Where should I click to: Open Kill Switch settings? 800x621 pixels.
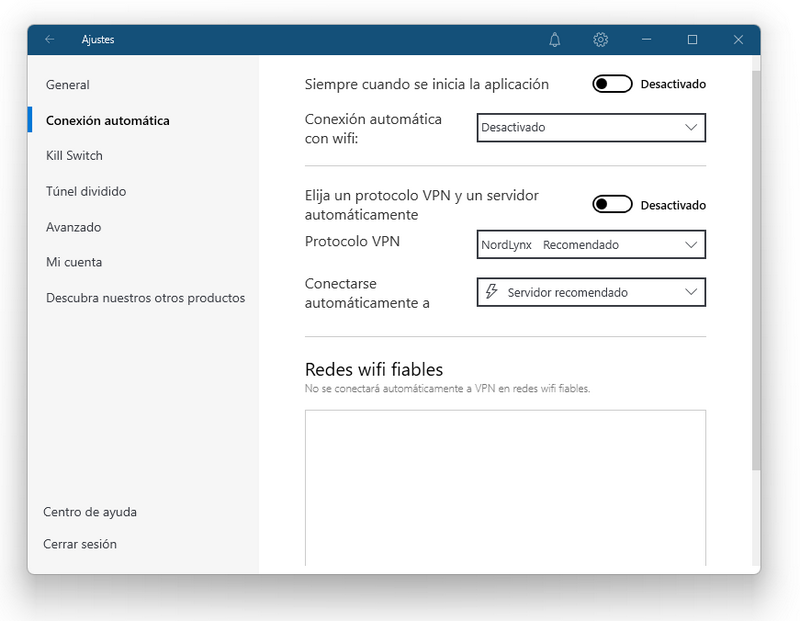[74, 156]
